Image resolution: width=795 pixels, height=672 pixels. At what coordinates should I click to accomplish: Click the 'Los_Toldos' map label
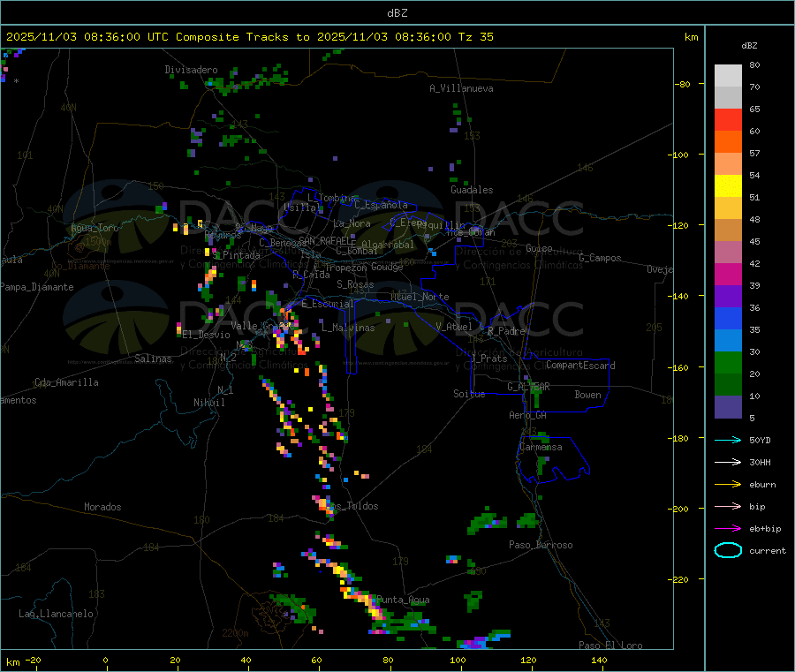click(x=352, y=506)
